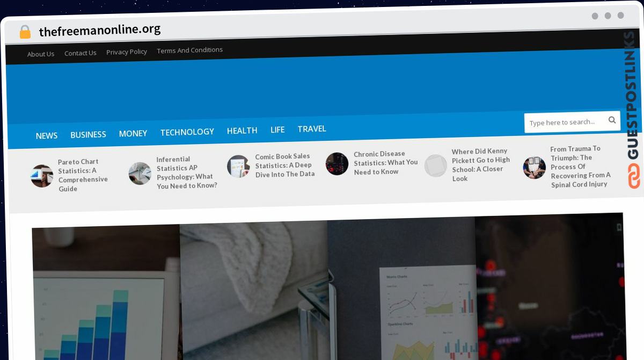Screen dimensions: 644x360
Task: Open the featured blue bar chart image
Action: pos(106,292)
